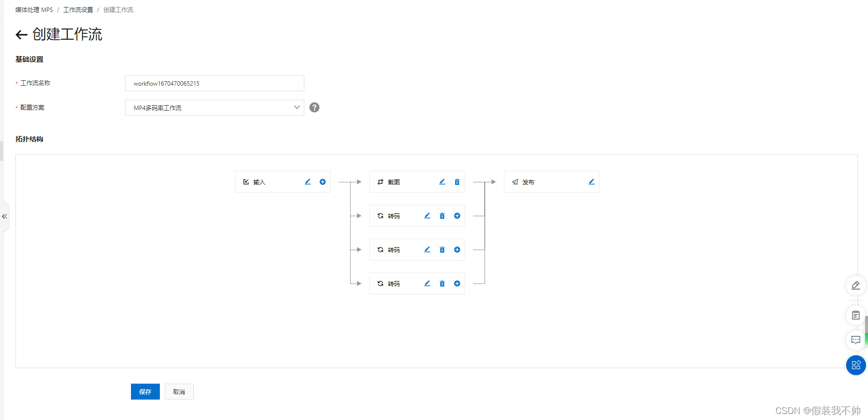The width and height of the screenshot is (868, 420).
Task: Add a node after the second 转码
Action: click(457, 250)
